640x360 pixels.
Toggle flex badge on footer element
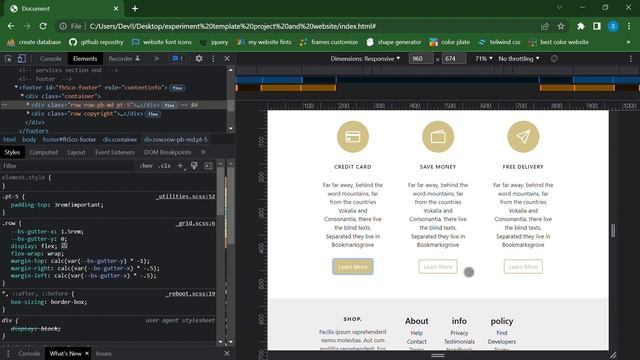(177, 88)
